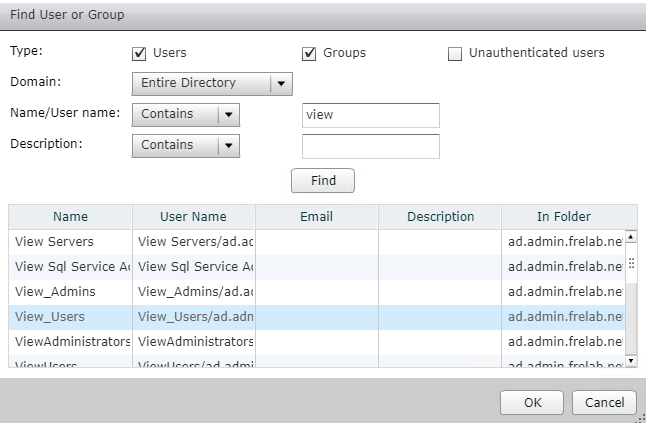This screenshot has width=649, height=423.
Task: Click the In Folder column header
Action: coord(563,217)
